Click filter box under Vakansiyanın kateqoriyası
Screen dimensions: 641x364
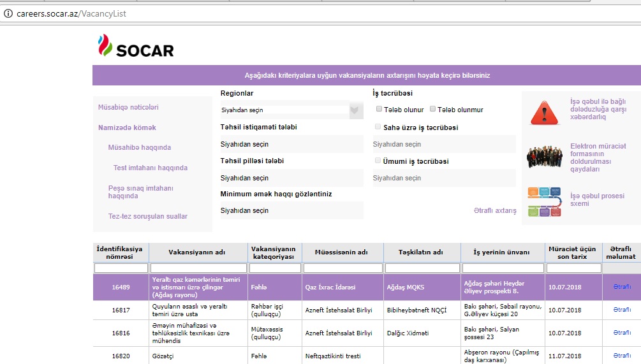pos(275,268)
